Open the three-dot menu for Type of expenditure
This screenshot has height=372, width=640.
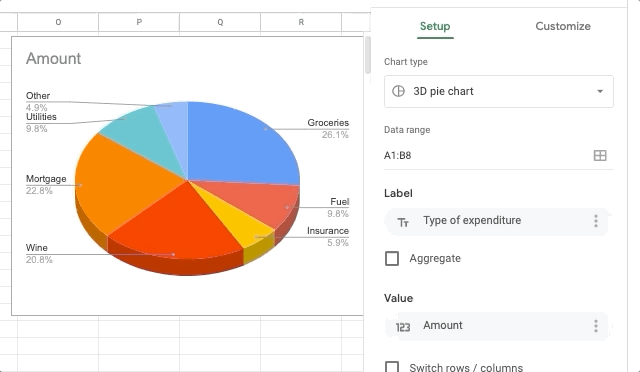pyautogui.click(x=596, y=221)
